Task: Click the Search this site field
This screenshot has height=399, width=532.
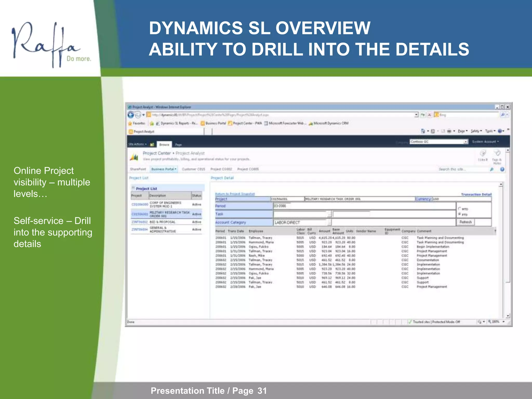Action: click(463, 169)
